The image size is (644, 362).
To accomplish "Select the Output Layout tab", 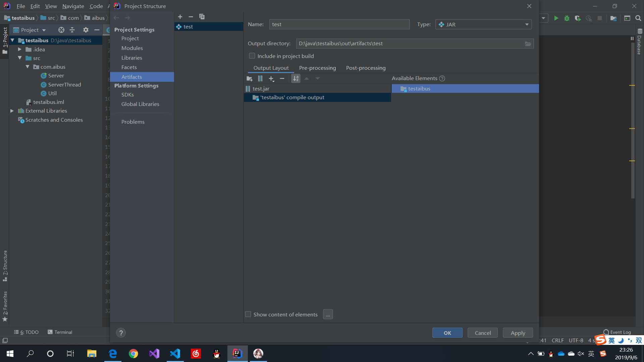I will (x=271, y=68).
